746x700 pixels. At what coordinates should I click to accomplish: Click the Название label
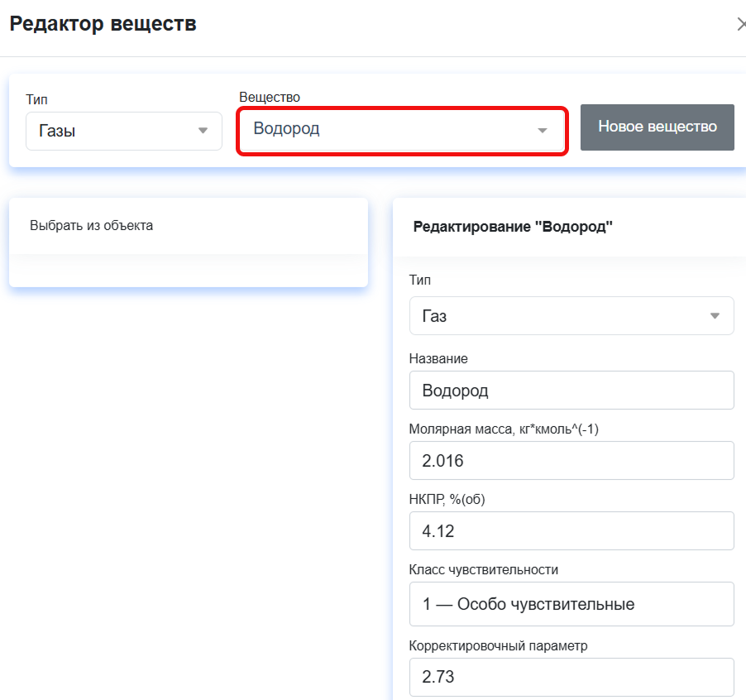point(438,359)
